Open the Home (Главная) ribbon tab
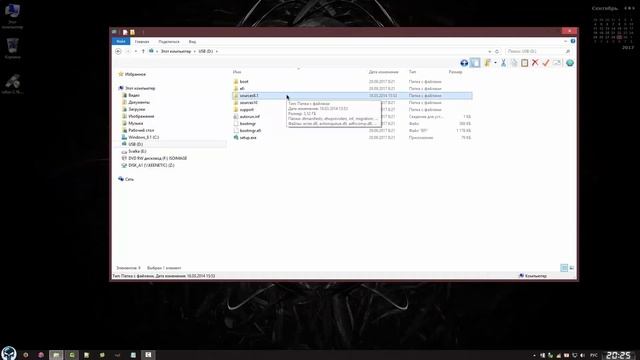 (x=142, y=42)
